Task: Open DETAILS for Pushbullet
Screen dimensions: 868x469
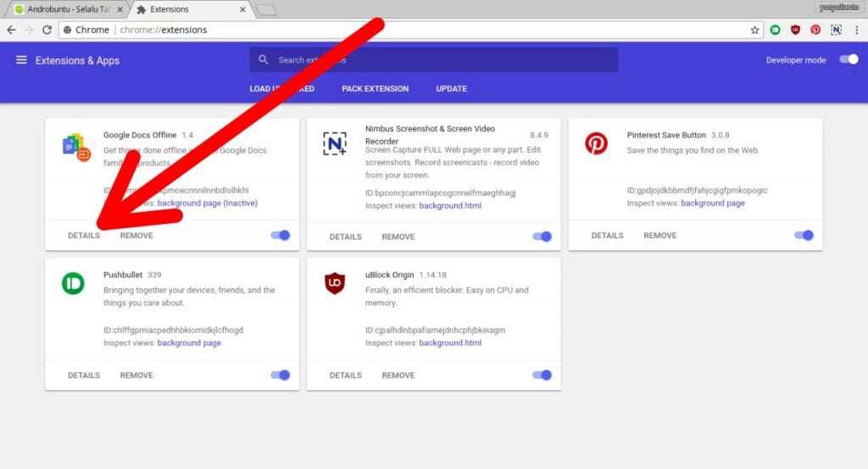Action: tap(84, 375)
